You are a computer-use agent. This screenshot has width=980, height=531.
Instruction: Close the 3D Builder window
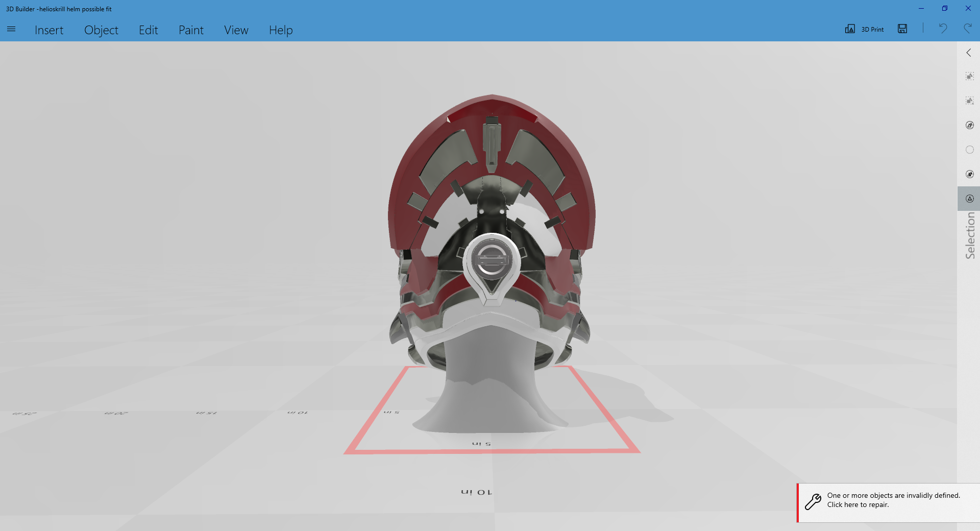click(968, 8)
